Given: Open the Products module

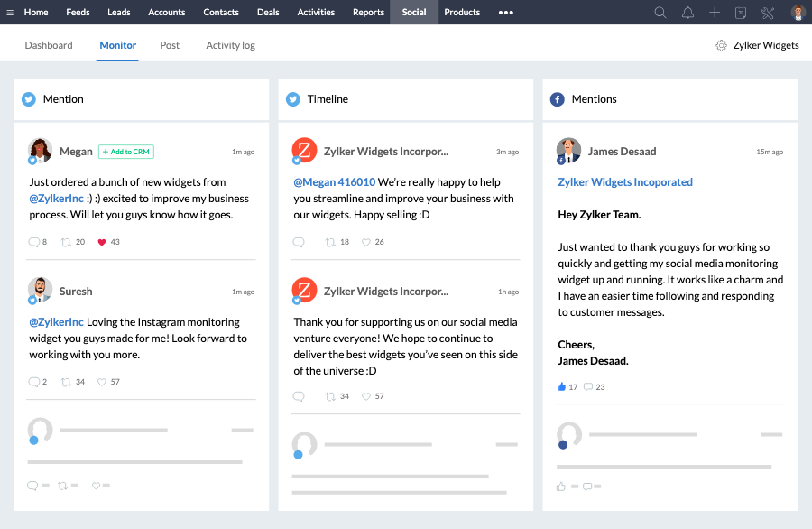Looking at the screenshot, I should (462, 12).
